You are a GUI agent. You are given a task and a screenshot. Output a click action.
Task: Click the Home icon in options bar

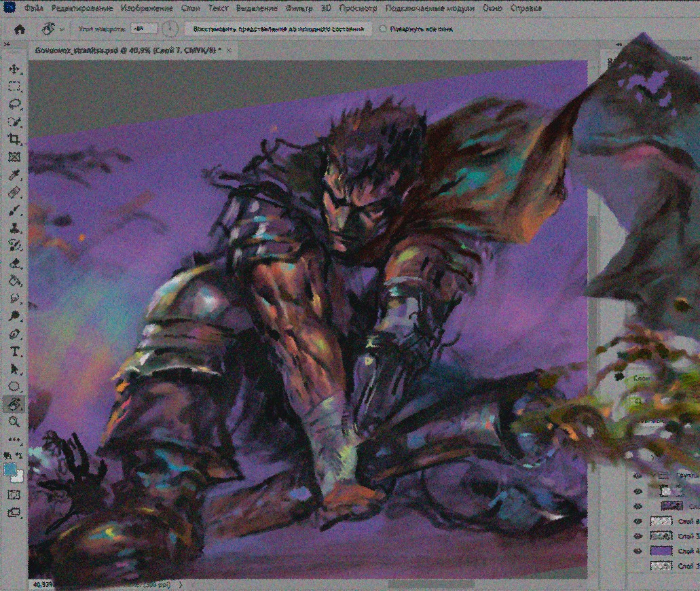point(20,29)
